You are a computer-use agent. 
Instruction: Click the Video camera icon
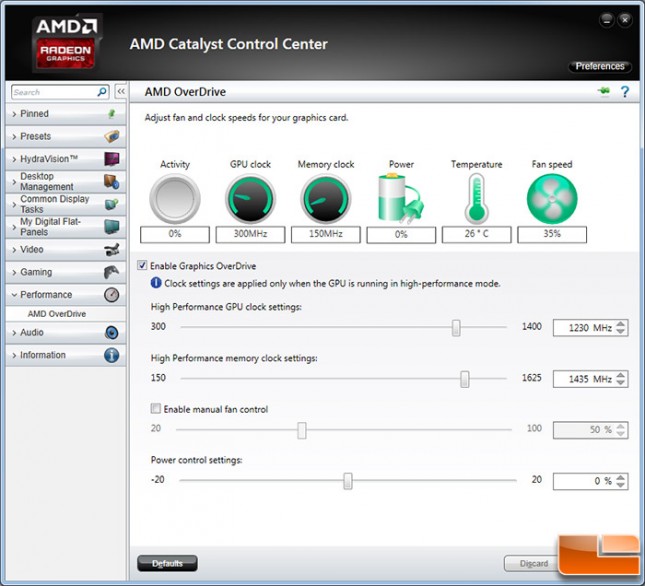tap(111, 249)
